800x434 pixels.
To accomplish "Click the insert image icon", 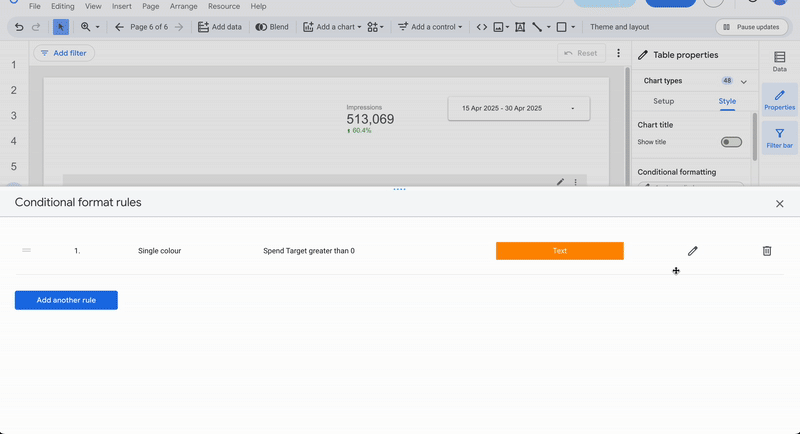I will [498, 27].
